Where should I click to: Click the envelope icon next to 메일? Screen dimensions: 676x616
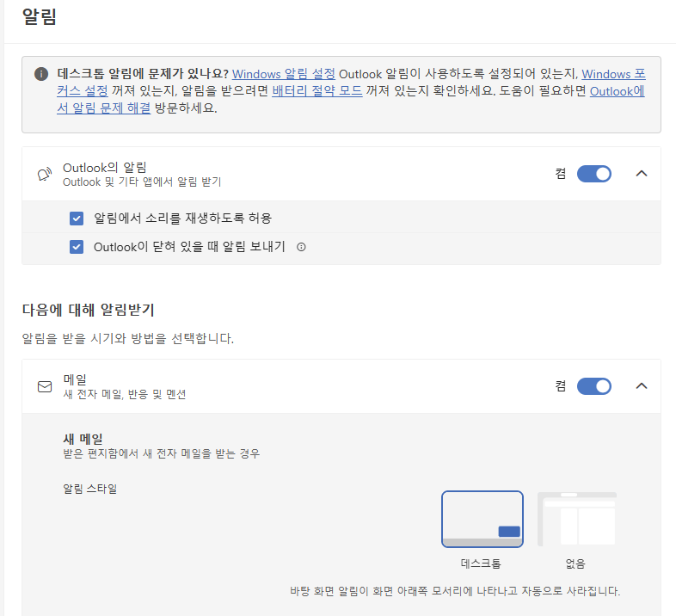coord(45,386)
